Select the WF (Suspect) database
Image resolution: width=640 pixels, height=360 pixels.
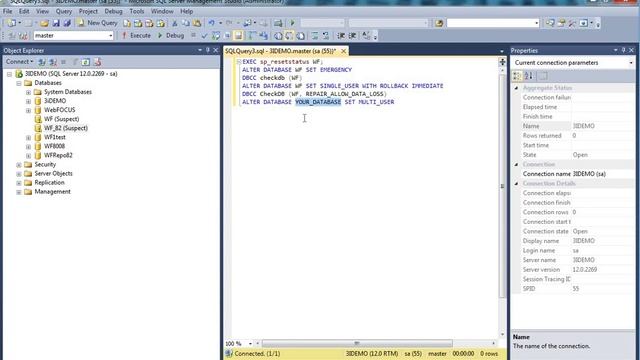click(x=61, y=119)
